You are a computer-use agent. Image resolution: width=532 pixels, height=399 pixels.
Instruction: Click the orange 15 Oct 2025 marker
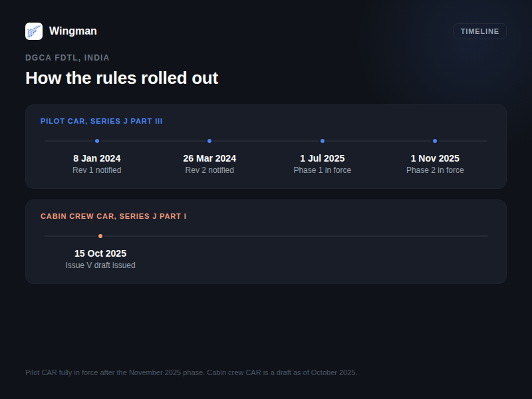tap(100, 236)
